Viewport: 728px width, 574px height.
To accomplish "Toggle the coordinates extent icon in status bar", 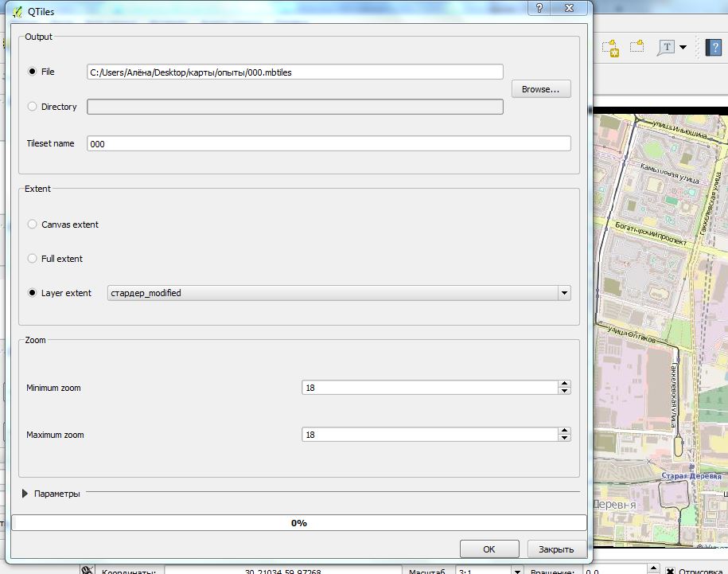I will point(87,570).
